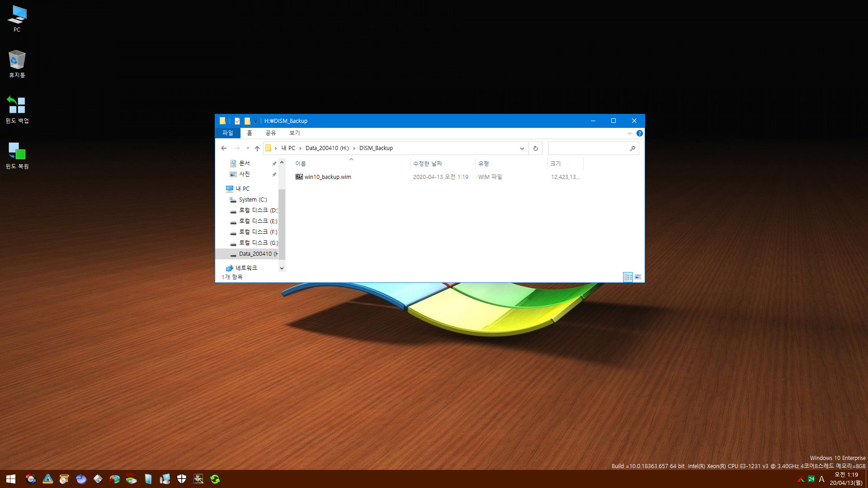Open the blue pie chart partition taskbar icon

tap(81, 479)
